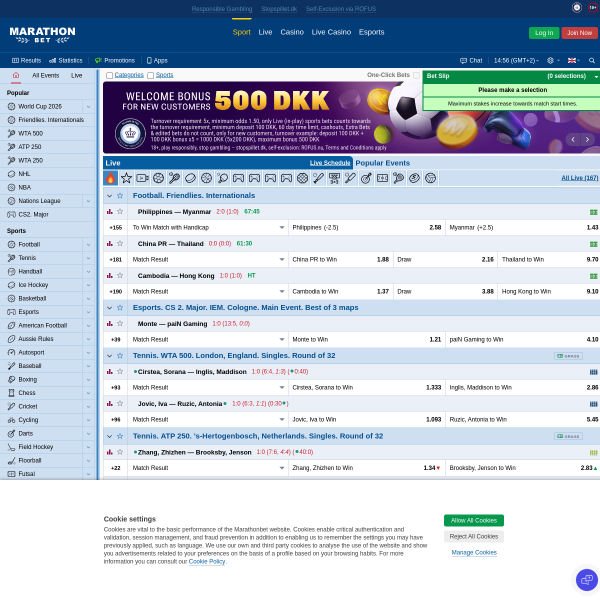
Task: Click the Join Now button
Action: tap(579, 33)
